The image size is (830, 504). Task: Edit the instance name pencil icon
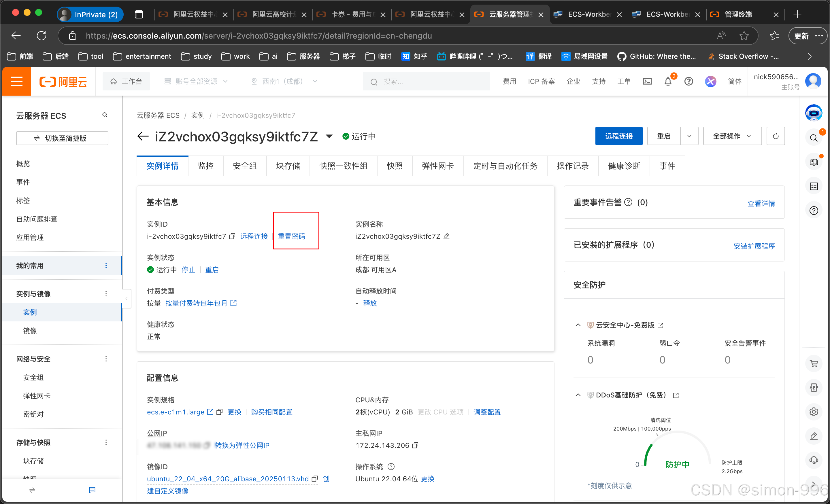446,236
